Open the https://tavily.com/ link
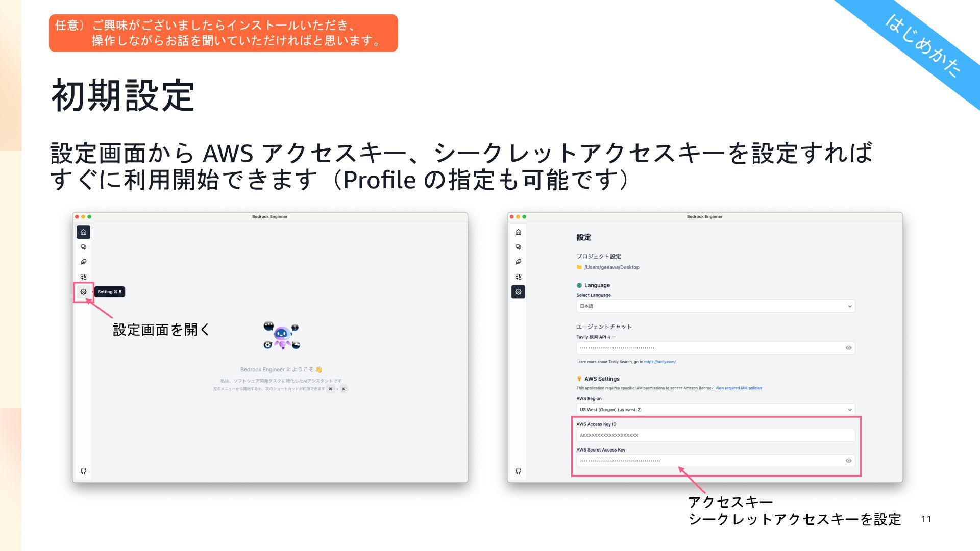The height and width of the screenshot is (551, 980). click(x=659, y=362)
